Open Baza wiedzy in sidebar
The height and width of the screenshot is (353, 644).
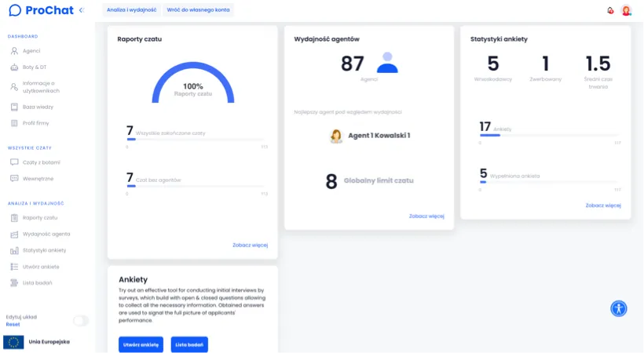[x=37, y=107]
